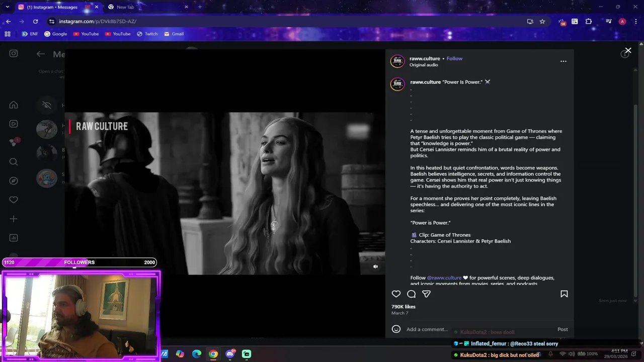Image resolution: width=644 pixels, height=362 pixels.
Task: Open the apps grid in bookmarks bar
Action: tap(8, 34)
